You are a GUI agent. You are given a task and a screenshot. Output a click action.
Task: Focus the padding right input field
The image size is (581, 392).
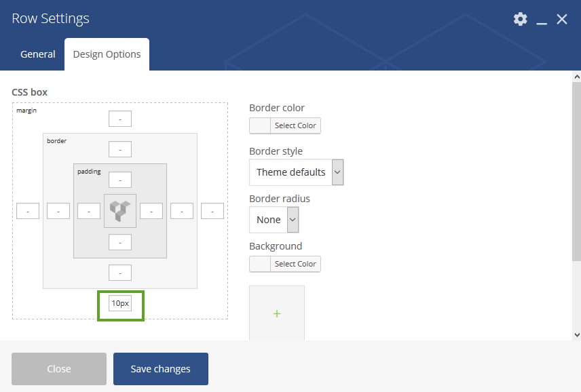pyautogui.click(x=151, y=211)
